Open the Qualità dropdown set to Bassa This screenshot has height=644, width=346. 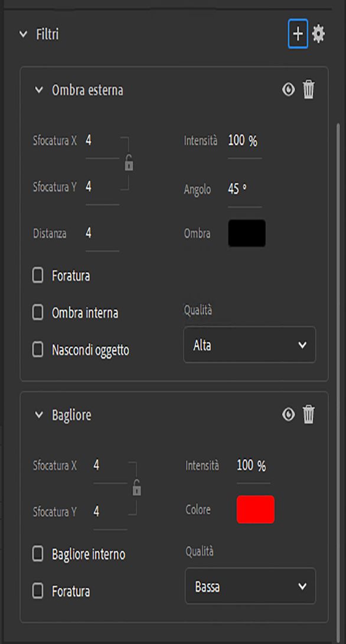(x=250, y=586)
